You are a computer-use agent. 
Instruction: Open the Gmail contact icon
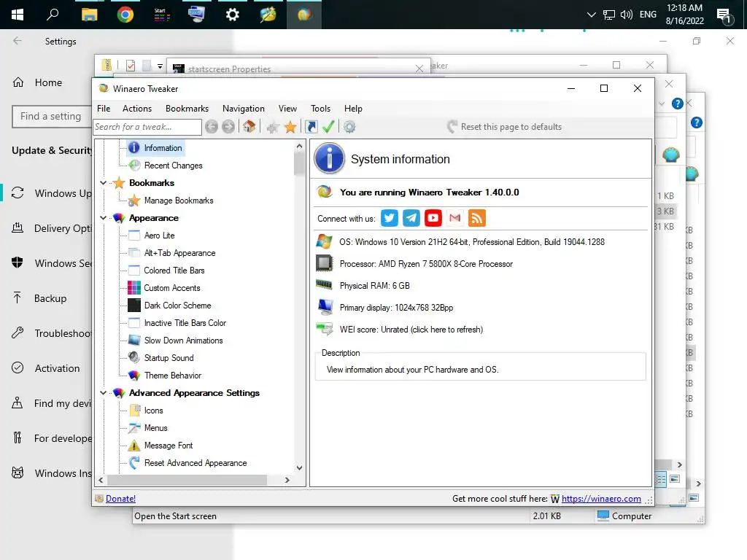point(455,218)
